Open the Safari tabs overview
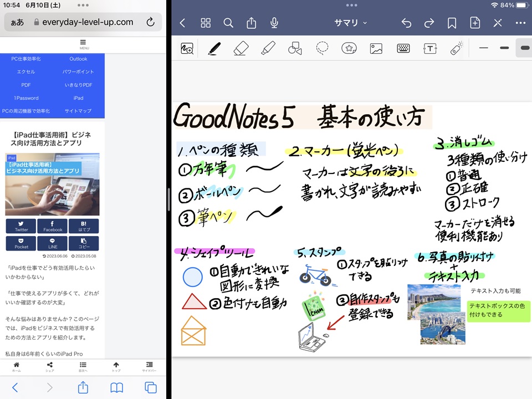532x399 pixels. (x=151, y=387)
